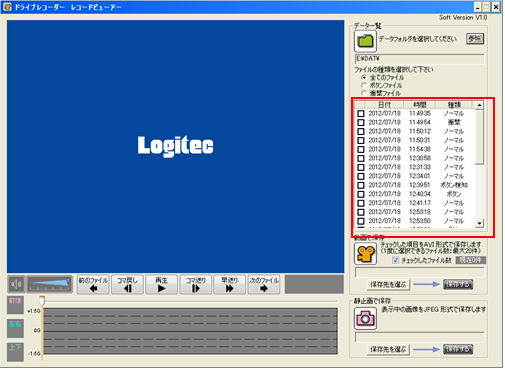Sort the file list by 日付 column header
This screenshot has width=505, height=371.
(x=384, y=105)
